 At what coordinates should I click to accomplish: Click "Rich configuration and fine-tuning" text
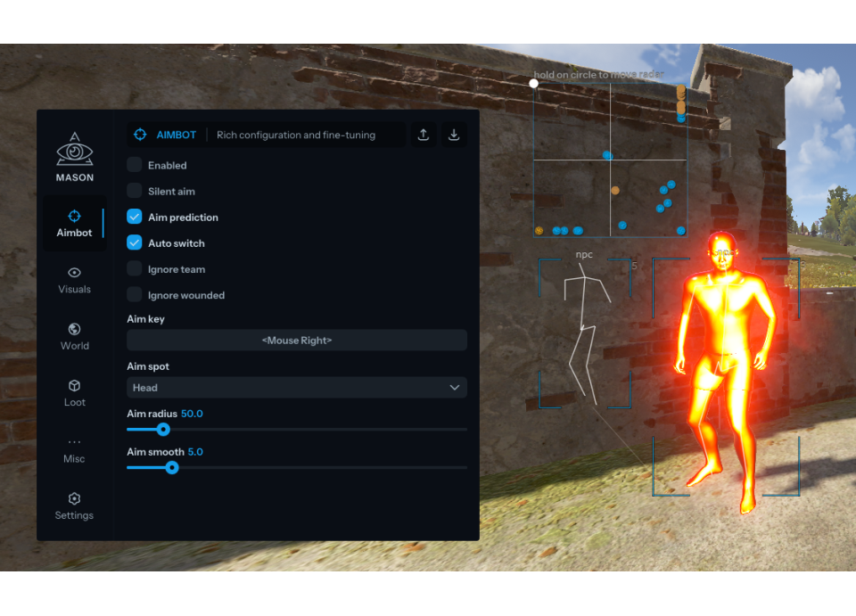[x=296, y=135]
